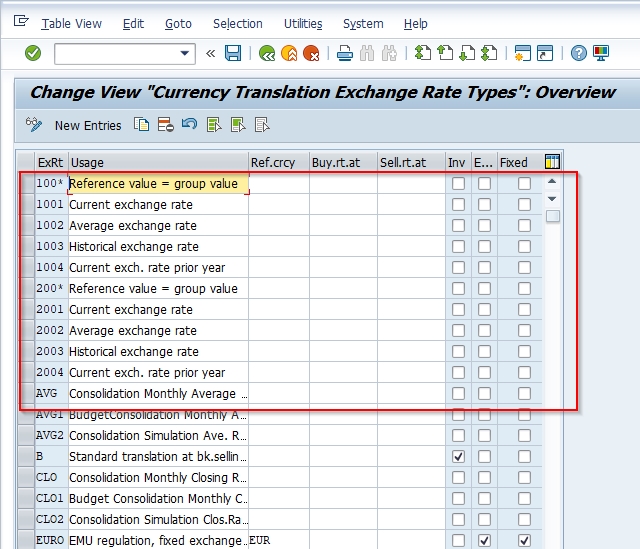Open Help with the question mark icon
The height and width of the screenshot is (549, 640).
(x=578, y=53)
